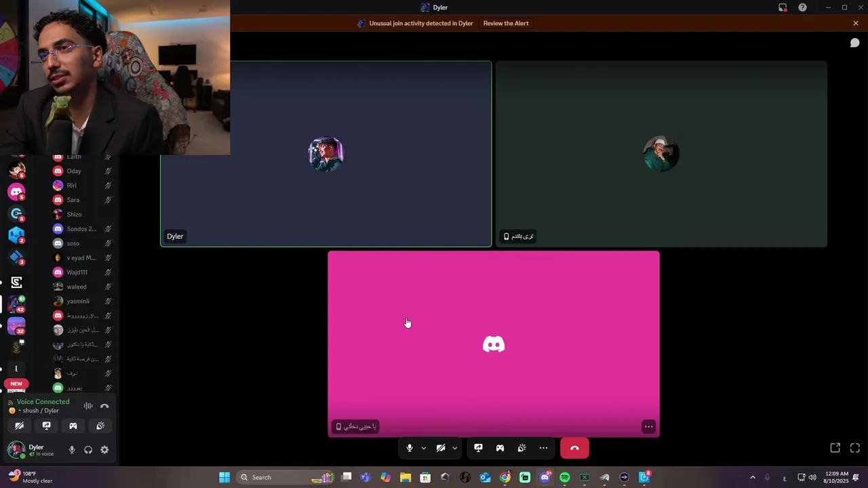
Task: Open Spotify from the taskbar
Action: click(565, 477)
